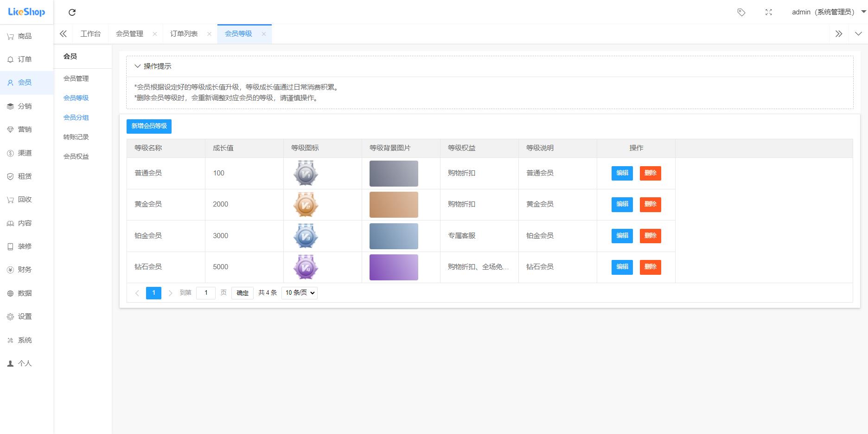Switch to the 会员管理 tab

click(x=129, y=34)
